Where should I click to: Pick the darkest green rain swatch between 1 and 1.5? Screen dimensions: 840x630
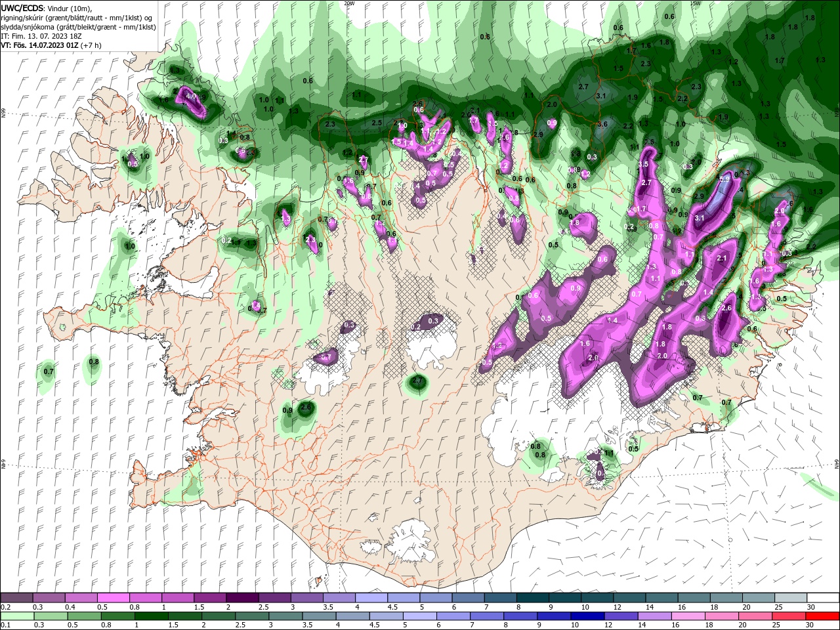151,616
